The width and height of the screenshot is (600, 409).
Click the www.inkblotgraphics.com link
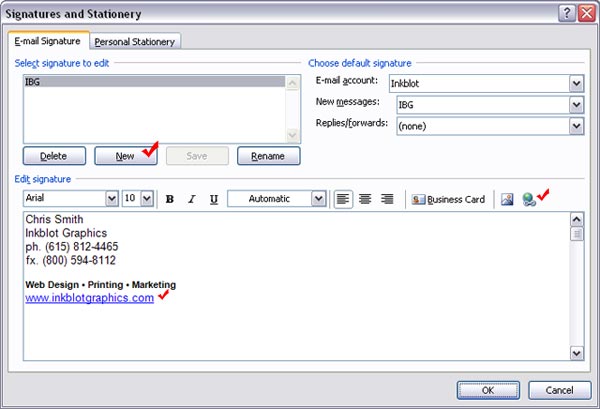click(x=90, y=298)
